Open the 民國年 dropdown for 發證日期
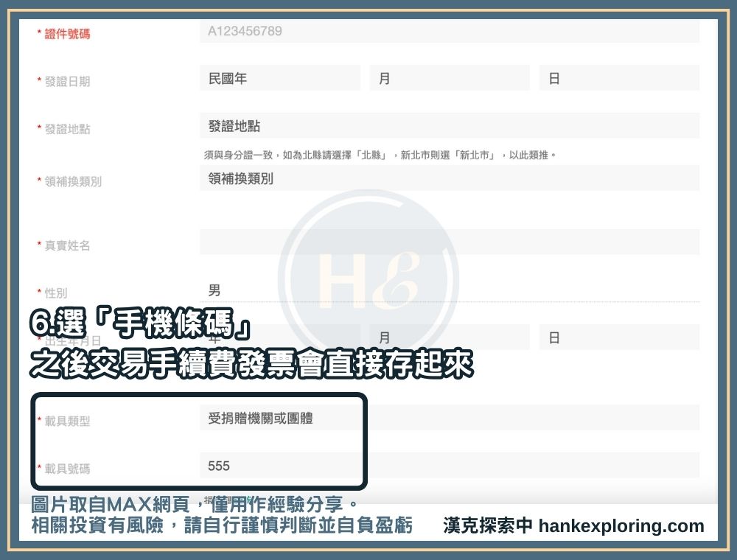Screen dimensions: 737x560 [x=279, y=78]
